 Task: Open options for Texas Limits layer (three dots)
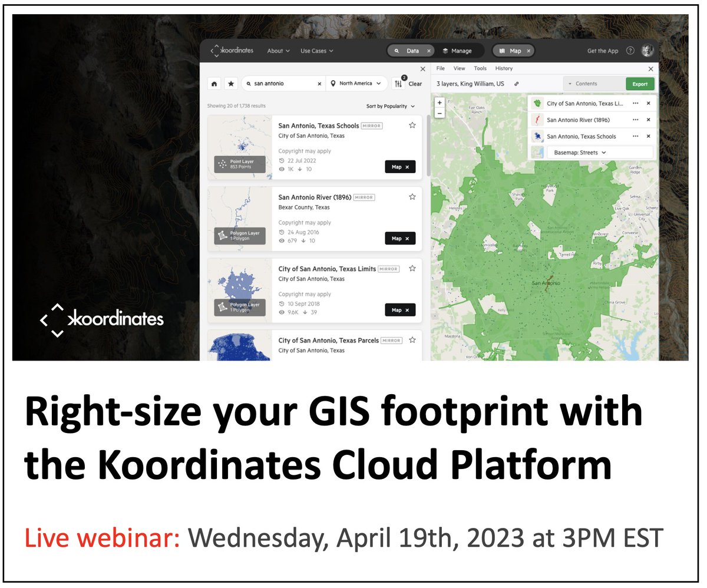pyautogui.click(x=635, y=103)
